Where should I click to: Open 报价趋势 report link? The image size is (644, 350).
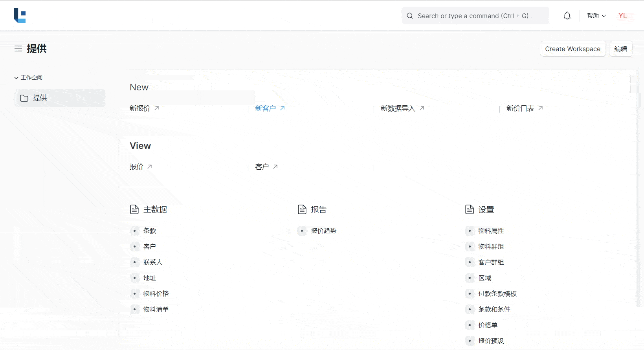coord(323,231)
